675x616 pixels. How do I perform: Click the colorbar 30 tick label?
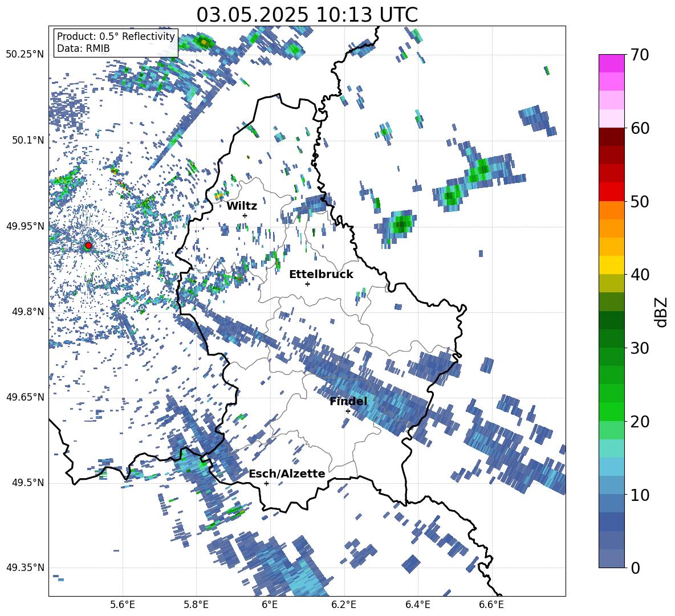pos(640,348)
